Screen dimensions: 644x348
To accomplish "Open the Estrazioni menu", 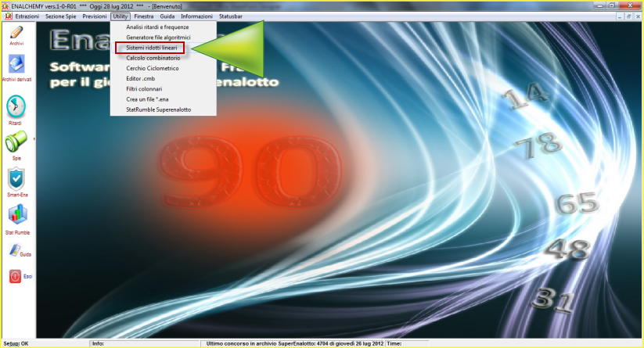I will point(27,16).
